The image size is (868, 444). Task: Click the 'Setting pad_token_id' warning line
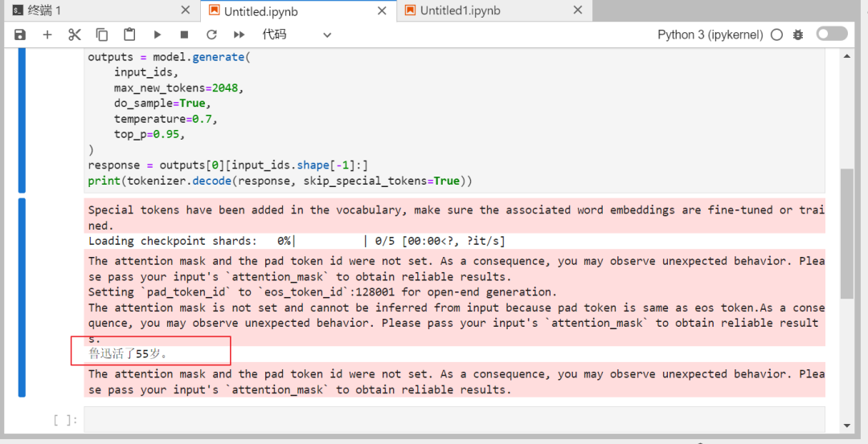pos(323,292)
